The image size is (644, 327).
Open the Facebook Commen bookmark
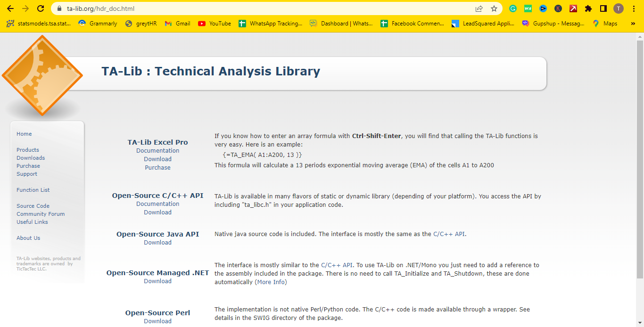tap(413, 24)
